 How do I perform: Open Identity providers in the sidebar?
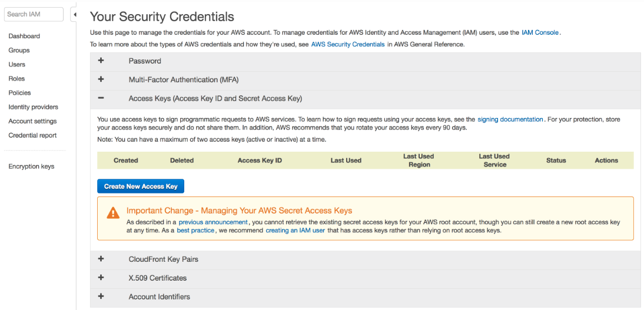click(34, 107)
